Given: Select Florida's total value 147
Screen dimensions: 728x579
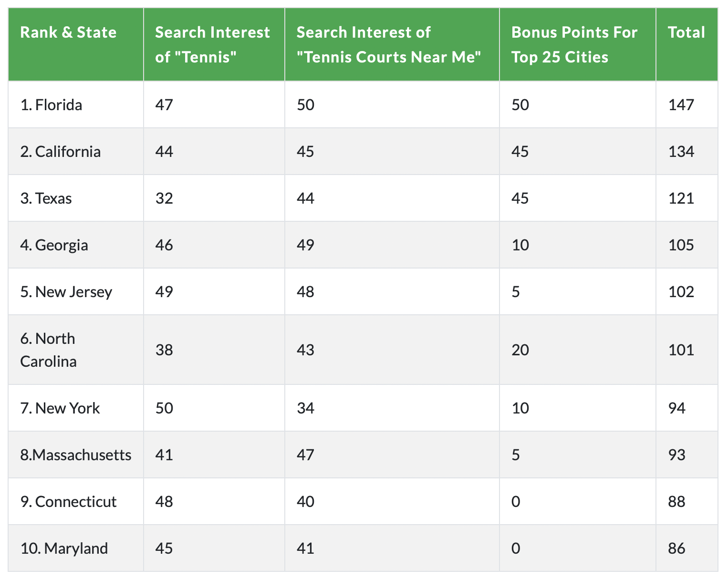Looking at the screenshot, I should tap(681, 104).
